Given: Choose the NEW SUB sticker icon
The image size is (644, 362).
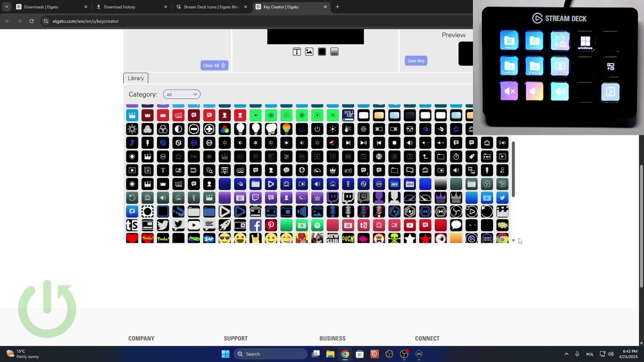Looking at the screenshot, I should [333, 238].
